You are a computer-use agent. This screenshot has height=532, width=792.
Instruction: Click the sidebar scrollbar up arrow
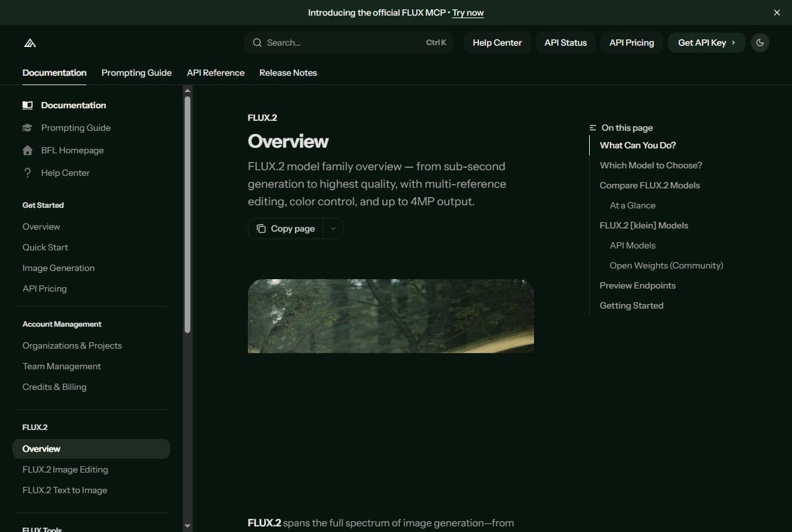click(187, 90)
